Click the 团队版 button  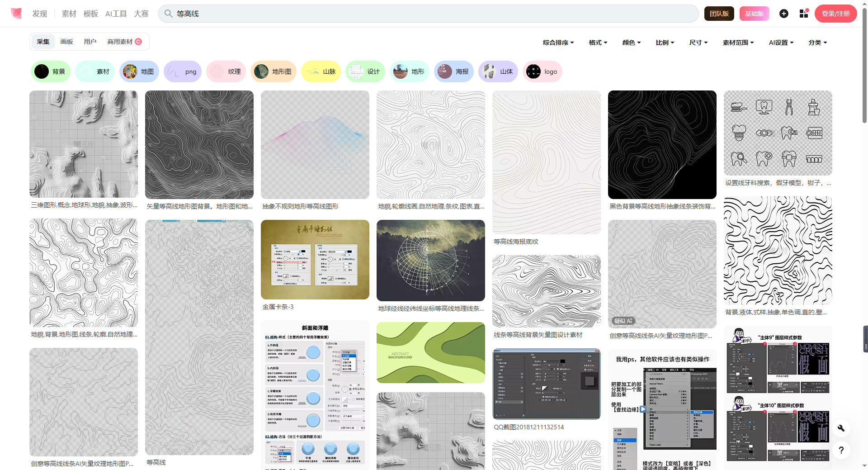pos(719,14)
